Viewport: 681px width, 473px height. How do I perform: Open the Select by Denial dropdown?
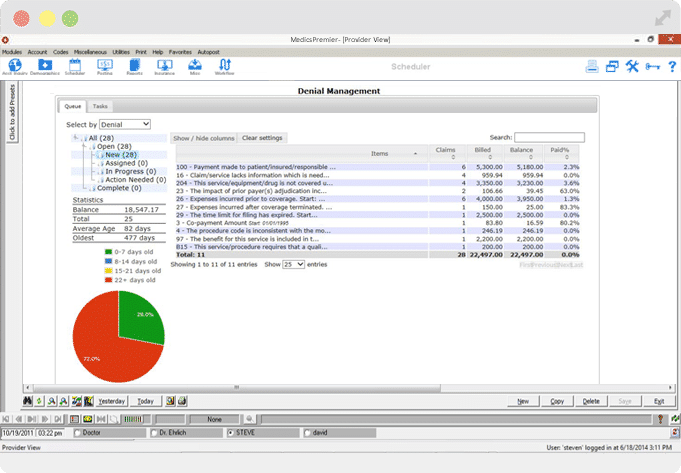pos(125,124)
